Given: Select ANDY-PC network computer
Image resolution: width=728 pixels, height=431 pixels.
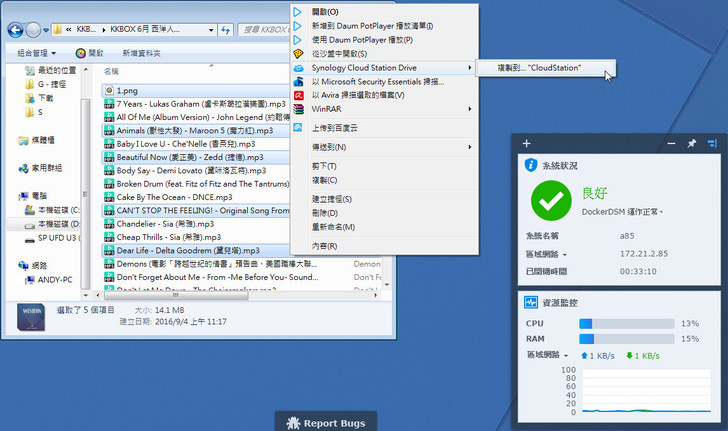Looking at the screenshot, I should 48,280.
